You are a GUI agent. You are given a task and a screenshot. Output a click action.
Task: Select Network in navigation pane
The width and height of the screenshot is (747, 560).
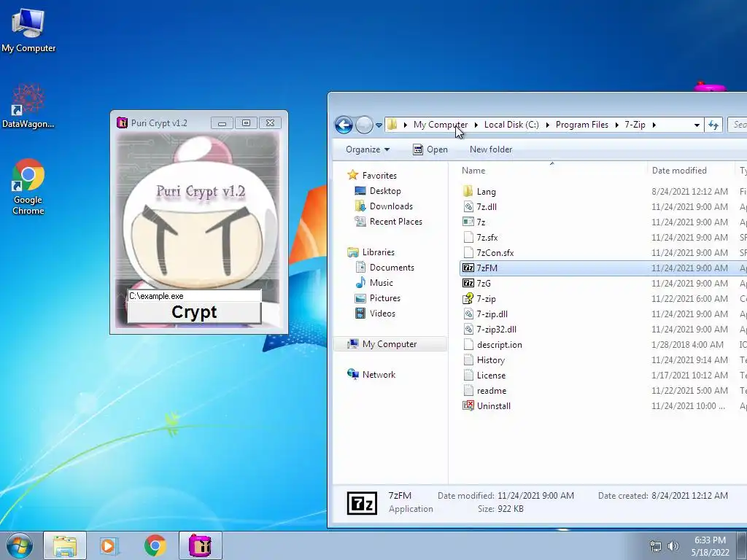[379, 374]
